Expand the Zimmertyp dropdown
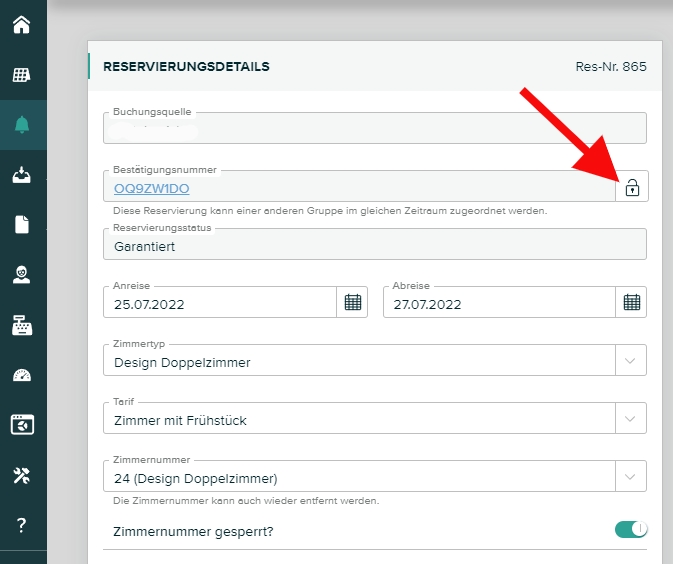The image size is (673, 564). (630, 361)
